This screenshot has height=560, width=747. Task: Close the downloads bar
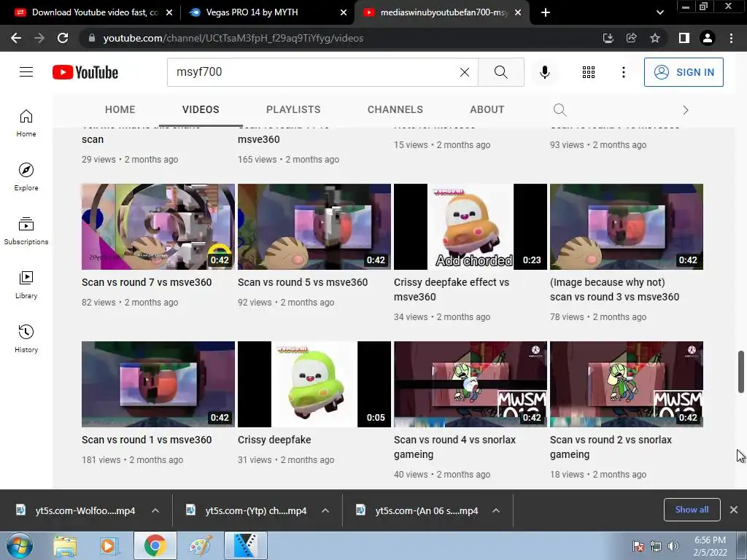pyautogui.click(x=734, y=510)
